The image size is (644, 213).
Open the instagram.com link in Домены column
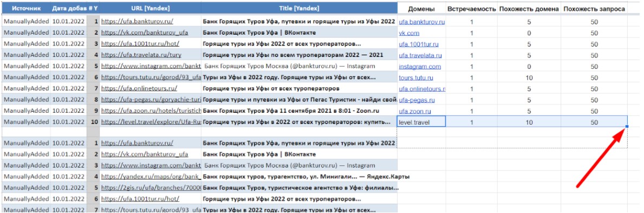[420, 67]
